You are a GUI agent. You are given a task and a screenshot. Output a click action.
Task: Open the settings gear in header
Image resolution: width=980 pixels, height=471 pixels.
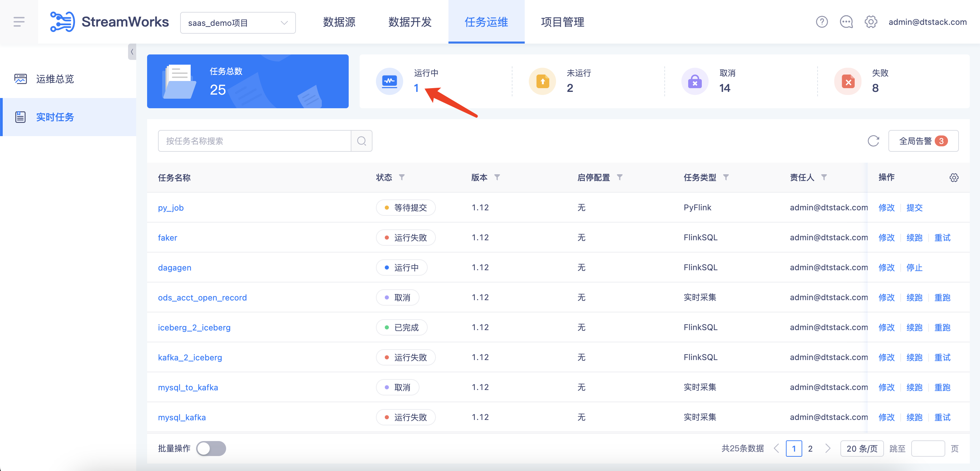pos(871,22)
